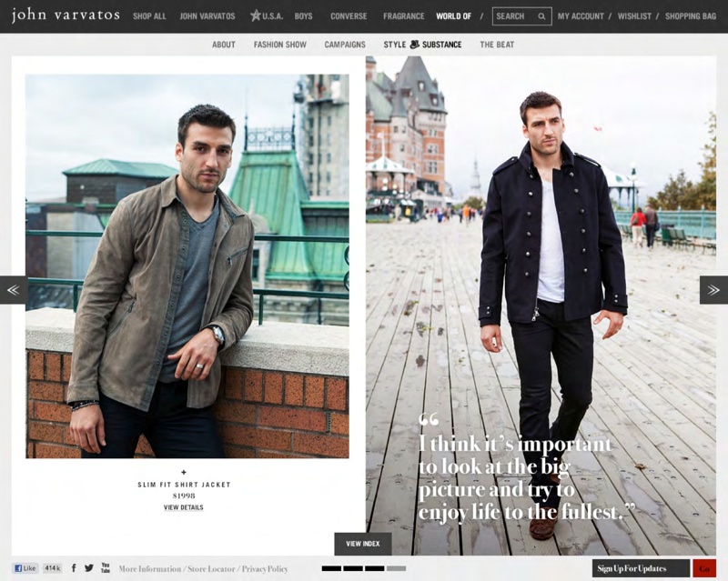Viewport: 728px width, 581px height.
Task: Switch to the About tab
Action: click(223, 45)
